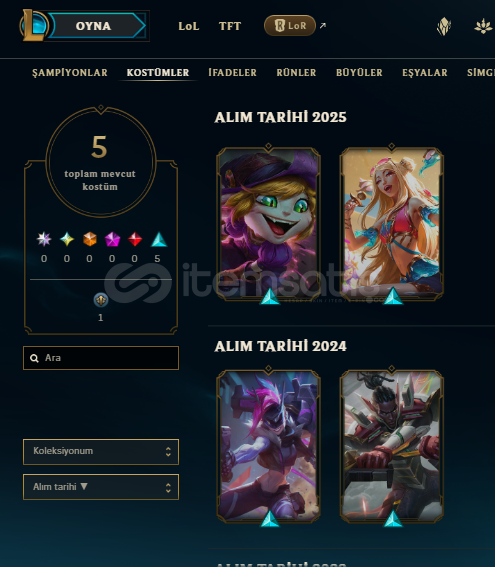Open the EŞYALAR tab
The width and height of the screenshot is (495, 567).
pyautogui.click(x=425, y=73)
